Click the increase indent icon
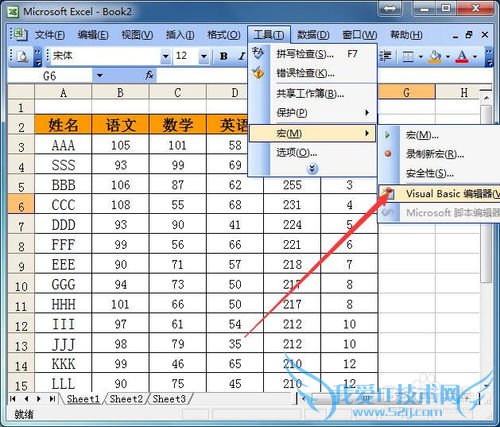This screenshot has height=427, width=500. pos(385,56)
